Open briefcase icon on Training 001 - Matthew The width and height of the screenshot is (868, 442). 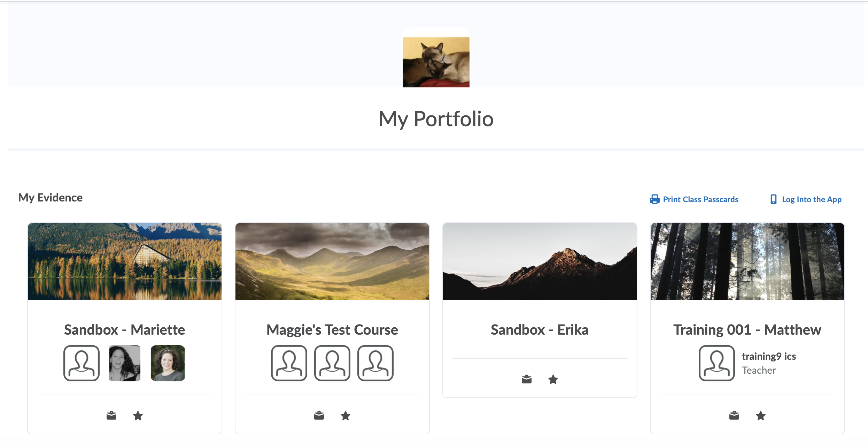734,416
